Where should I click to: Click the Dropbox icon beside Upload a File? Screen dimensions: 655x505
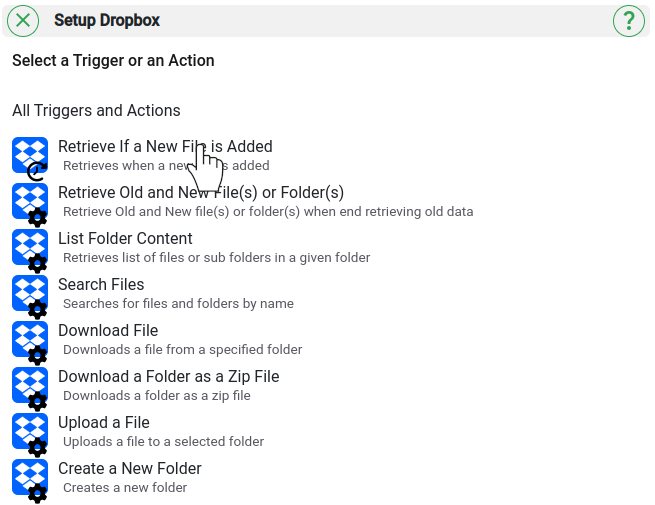30,431
